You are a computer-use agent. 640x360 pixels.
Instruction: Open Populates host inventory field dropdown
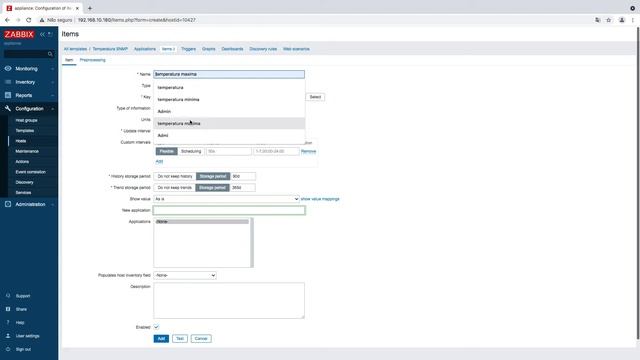tap(185, 276)
